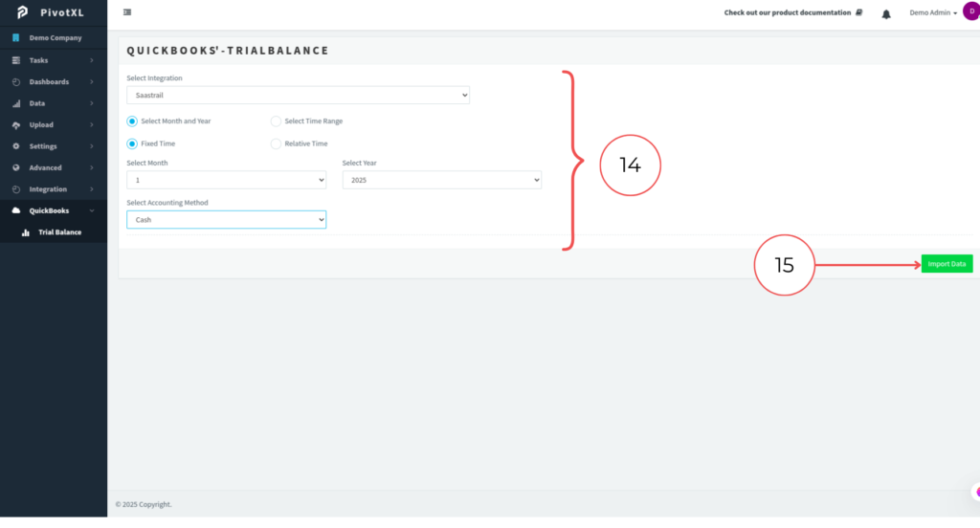Viewport: 980px width, 528px height.
Task: Click the Demo Company label
Action: click(56, 38)
